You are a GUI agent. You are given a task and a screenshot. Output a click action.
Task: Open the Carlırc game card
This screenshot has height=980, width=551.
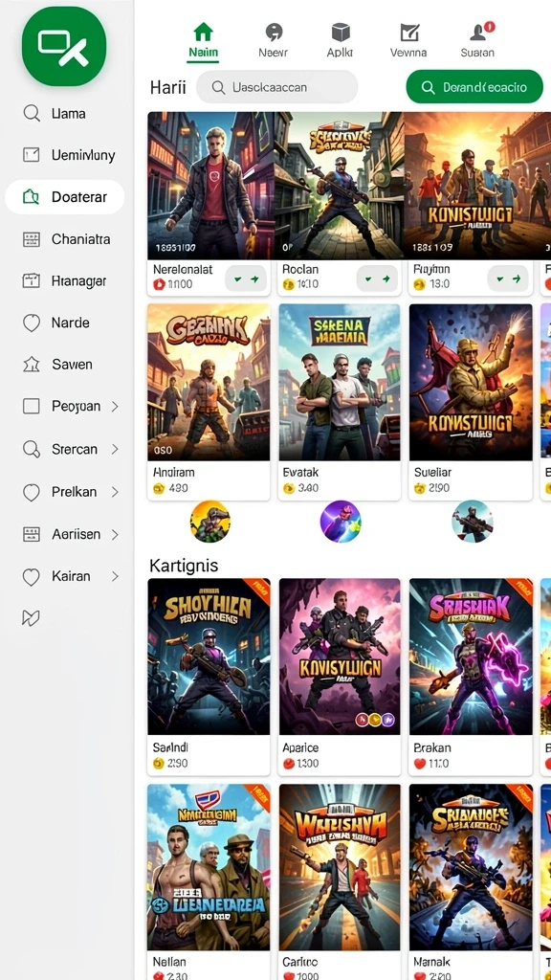coord(340,881)
